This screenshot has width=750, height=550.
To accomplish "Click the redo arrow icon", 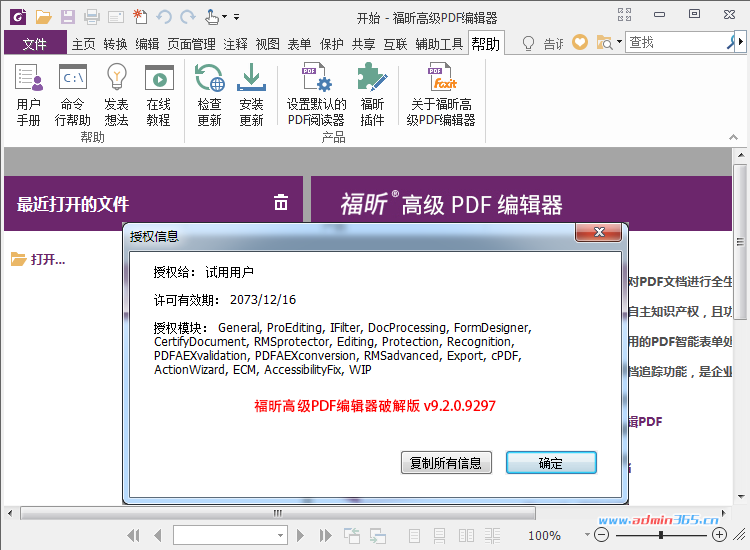I will pyautogui.click(x=188, y=17).
